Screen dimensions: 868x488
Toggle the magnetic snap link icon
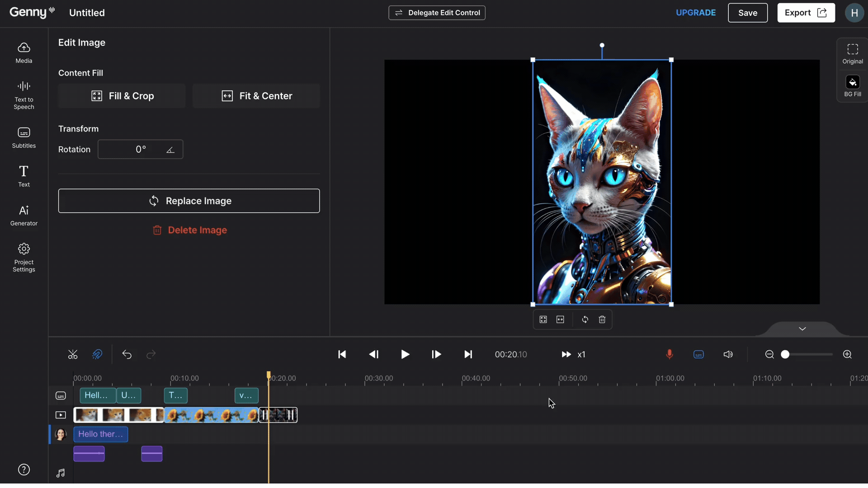(97, 355)
